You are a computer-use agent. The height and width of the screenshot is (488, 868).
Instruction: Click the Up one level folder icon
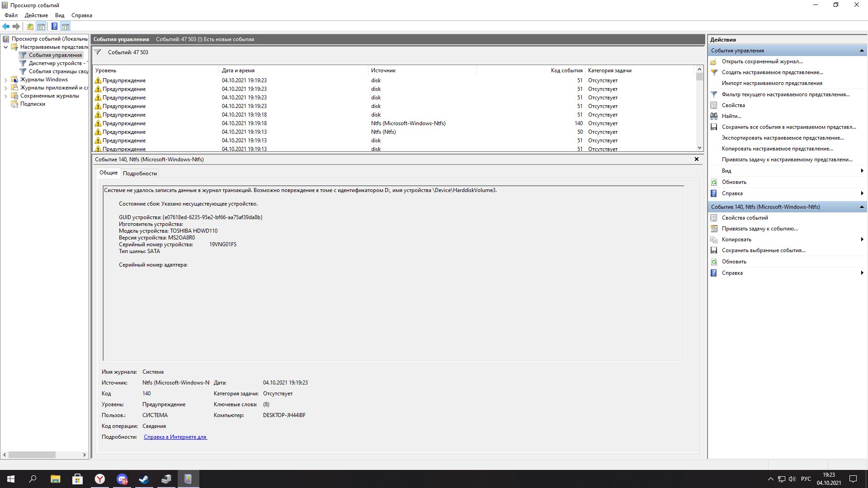(30, 26)
